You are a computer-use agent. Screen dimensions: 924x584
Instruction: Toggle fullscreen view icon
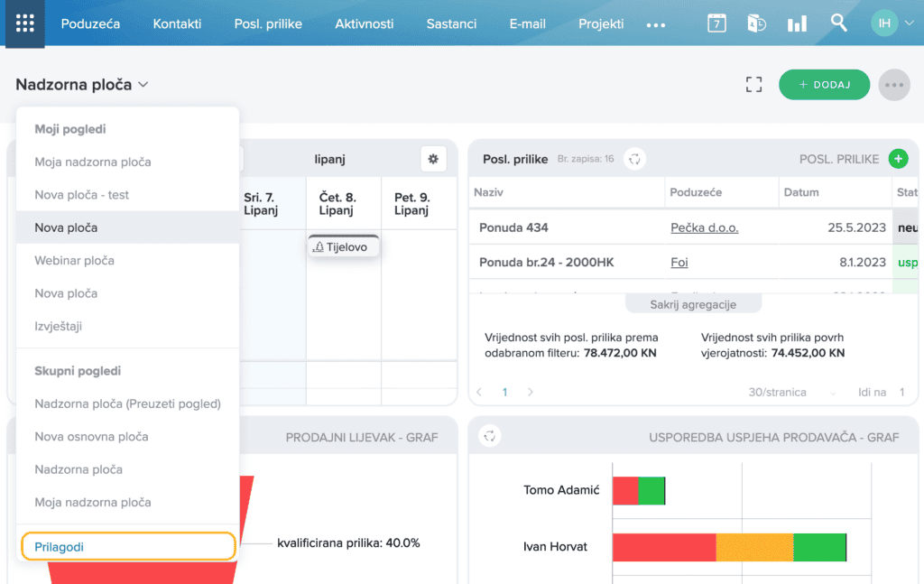753,85
